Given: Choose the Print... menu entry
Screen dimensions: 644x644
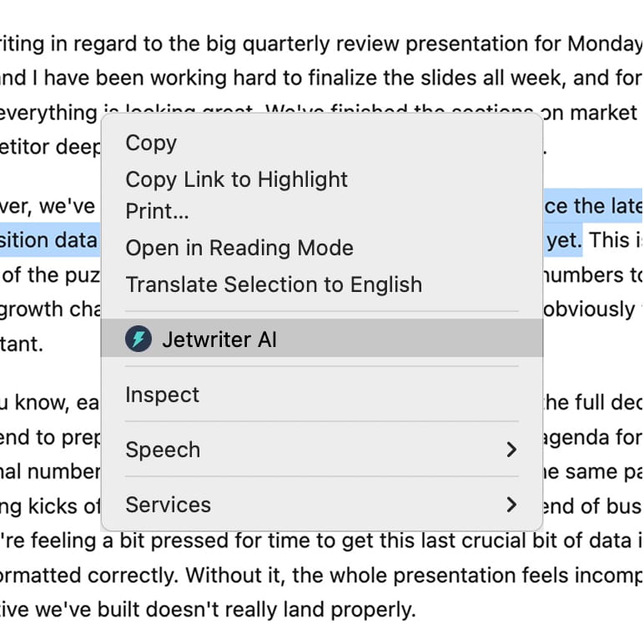Looking at the screenshot, I should coord(157,211).
